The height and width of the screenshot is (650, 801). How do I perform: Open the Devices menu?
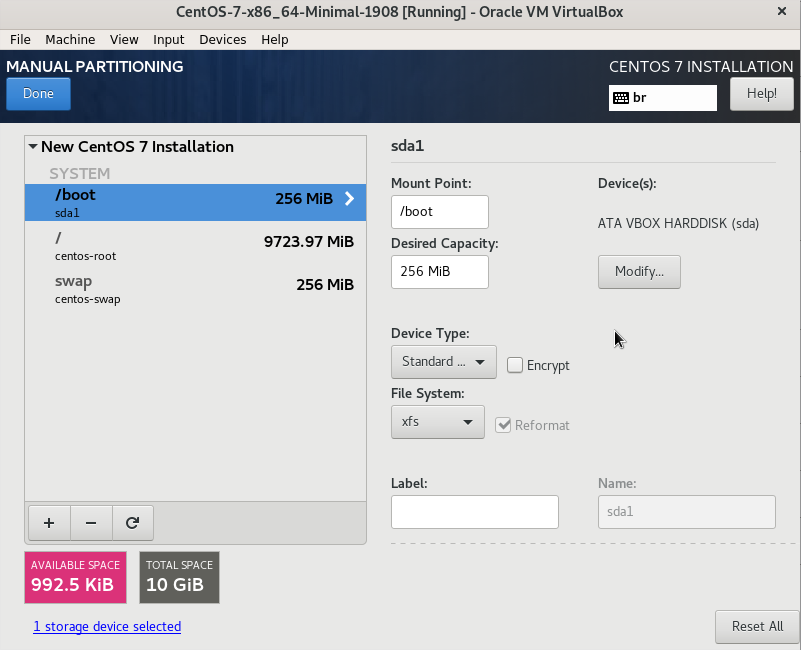pos(223,39)
